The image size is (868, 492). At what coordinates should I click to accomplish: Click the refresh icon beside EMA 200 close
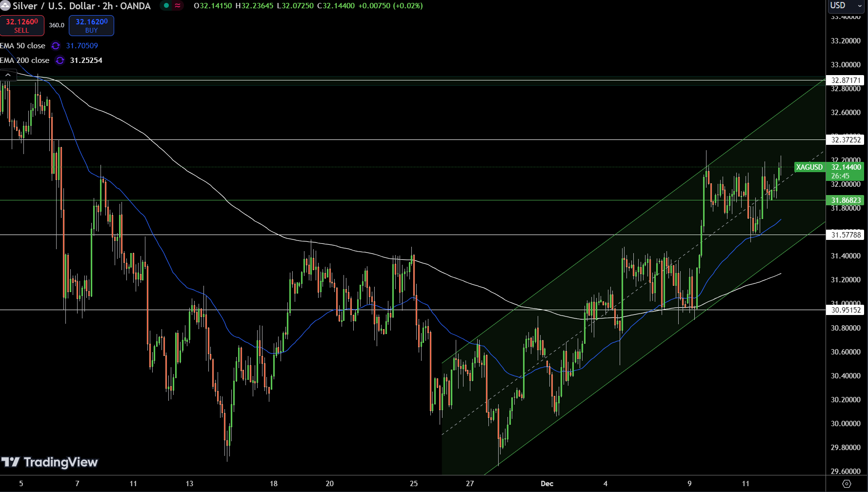(x=60, y=60)
